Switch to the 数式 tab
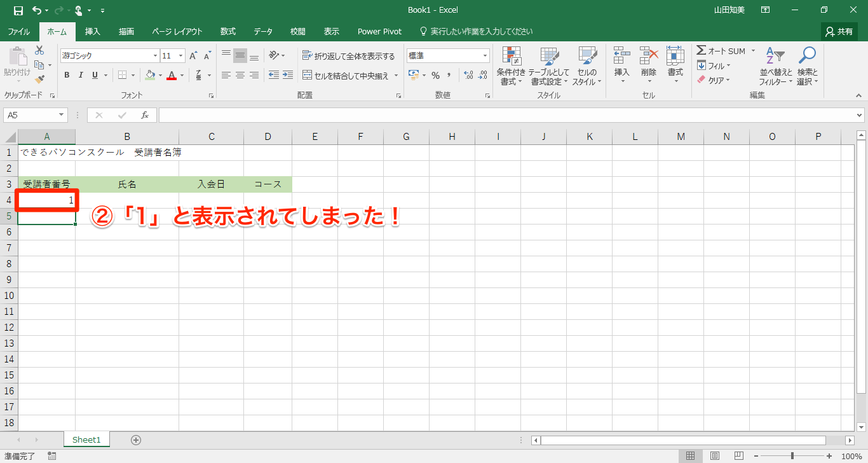 pyautogui.click(x=228, y=31)
